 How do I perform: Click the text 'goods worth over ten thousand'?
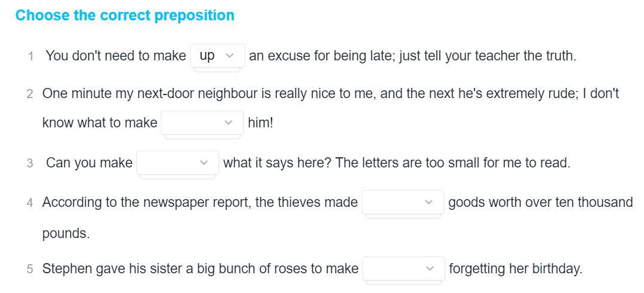(x=541, y=202)
